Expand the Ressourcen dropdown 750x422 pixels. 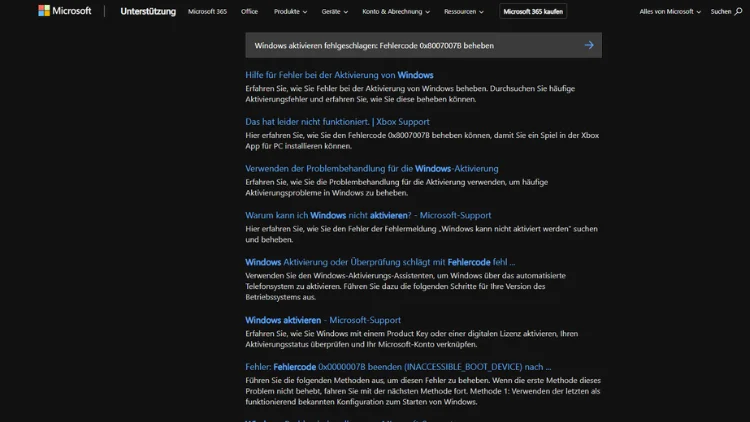coord(463,11)
